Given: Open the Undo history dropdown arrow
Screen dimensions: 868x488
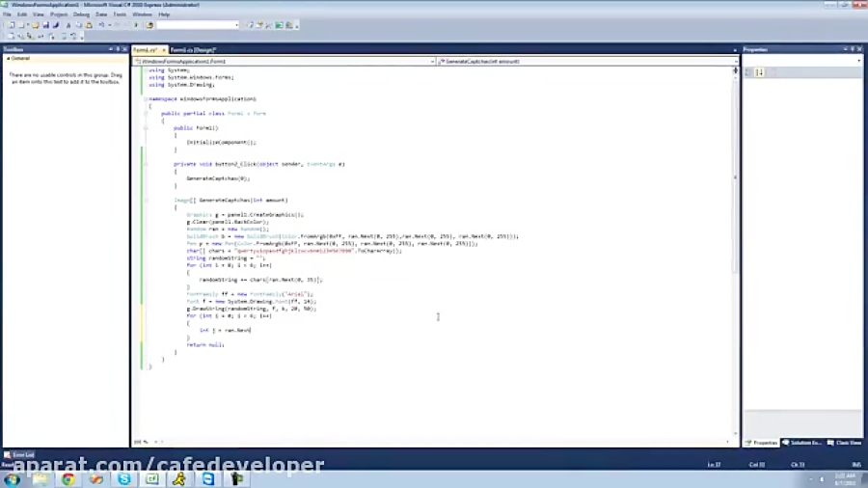Looking at the screenshot, I should coord(110,25).
